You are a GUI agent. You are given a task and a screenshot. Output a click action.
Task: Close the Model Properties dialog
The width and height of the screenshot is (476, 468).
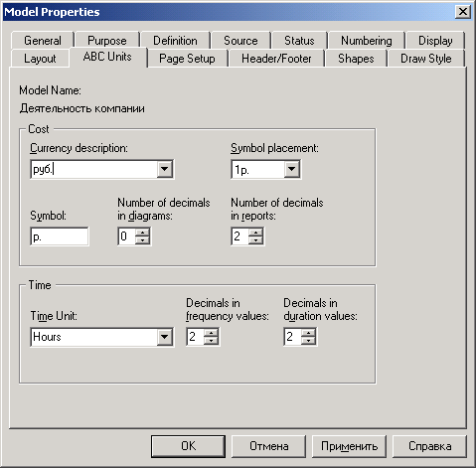pyautogui.click(x=463, y=12)
